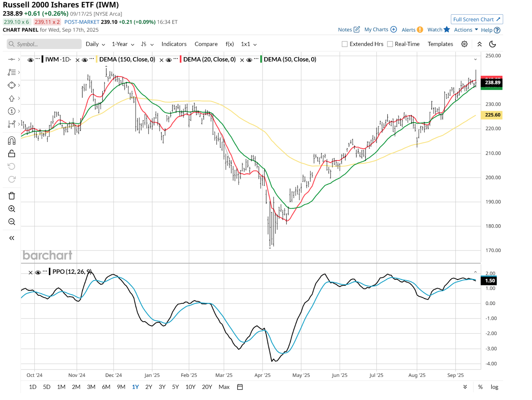Enable Extended Hrs checkbox
The image size is (532, 400).
point(345,44)
